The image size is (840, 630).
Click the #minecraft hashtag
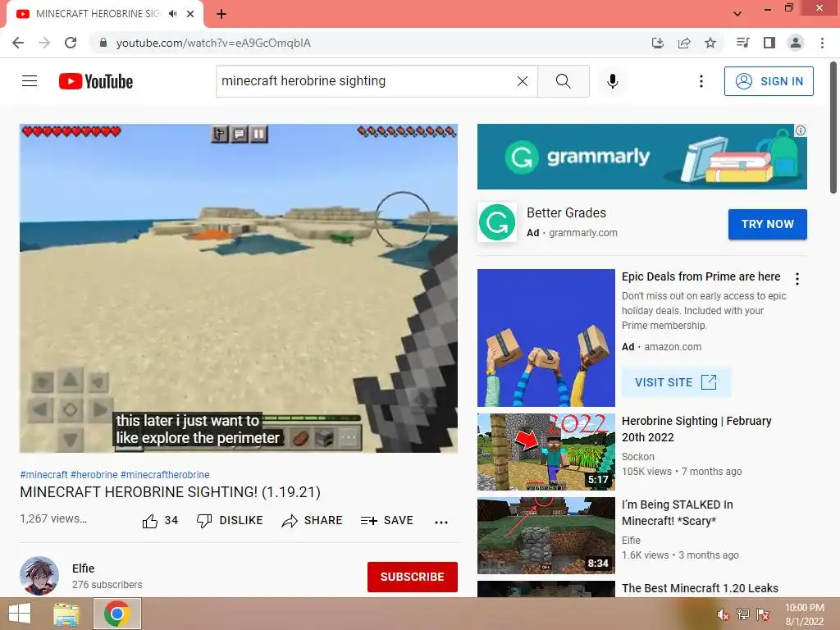(x=44, y=475)
